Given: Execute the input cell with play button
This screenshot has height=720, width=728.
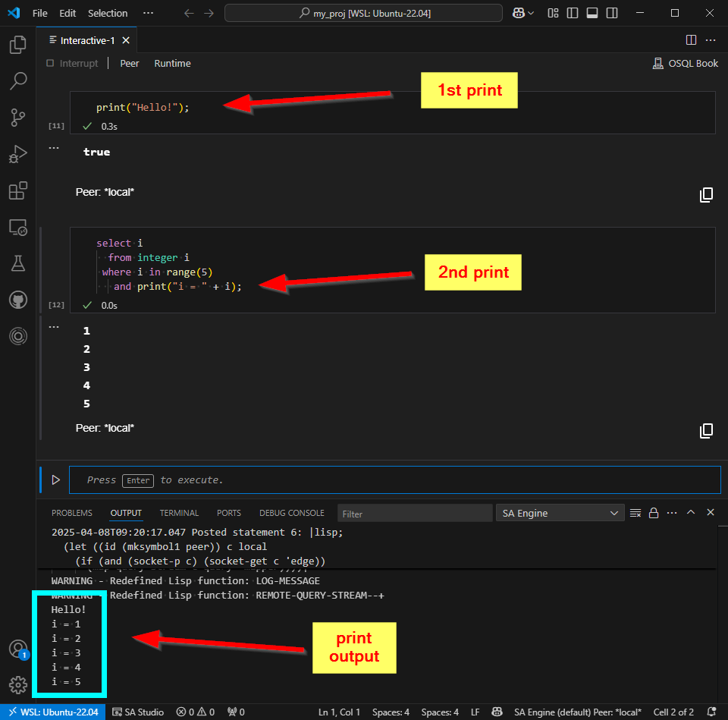Looking at the screenshot, I should pos(55,479).
